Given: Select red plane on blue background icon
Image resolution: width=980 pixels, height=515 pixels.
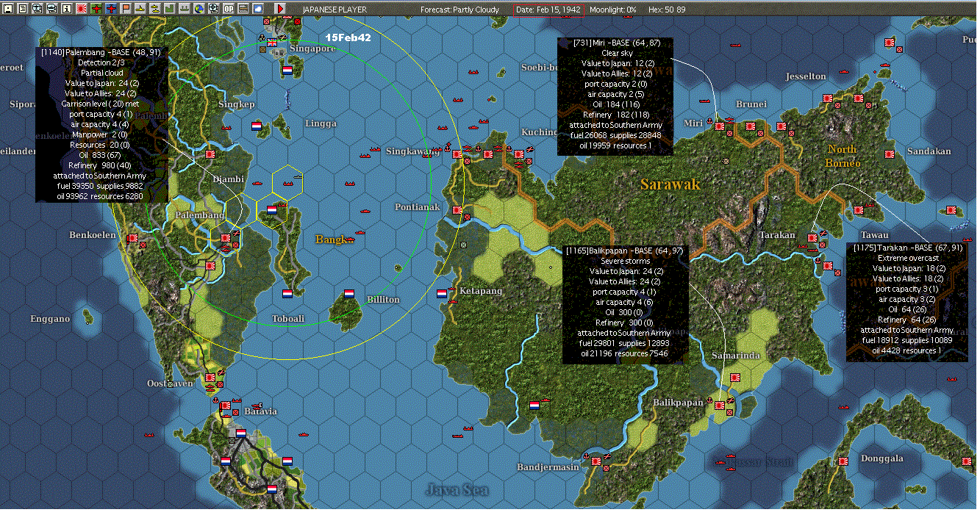Looking at the screenshot, I should click(111, 9).
